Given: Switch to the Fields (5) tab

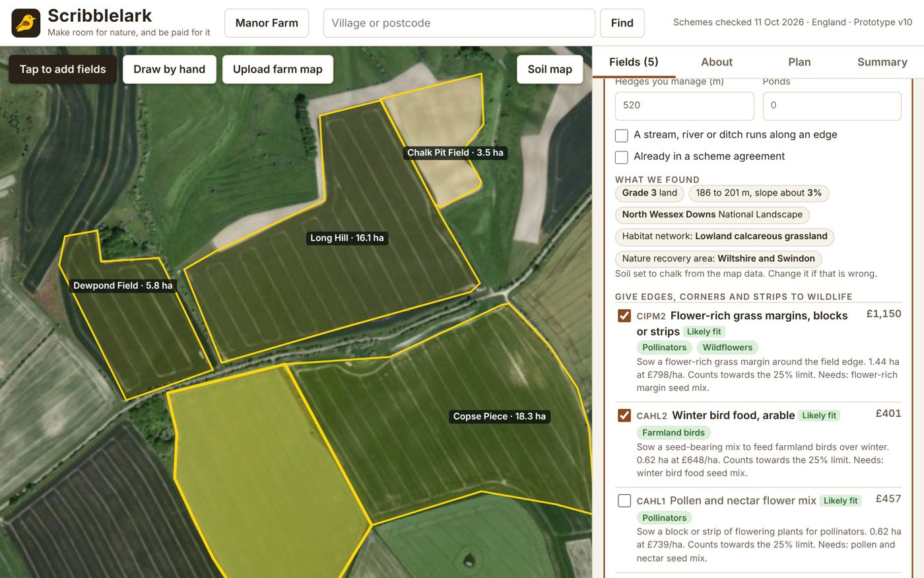Looking at the screenshot, I should (x=634, y=62).
